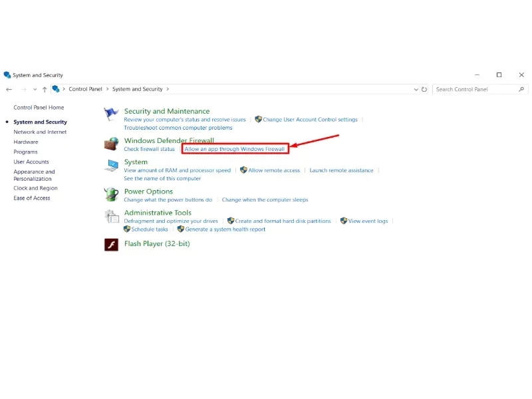Click Schedule tasks
The width and height of the screenshot is (532, 399).
(x=150, y=229)
